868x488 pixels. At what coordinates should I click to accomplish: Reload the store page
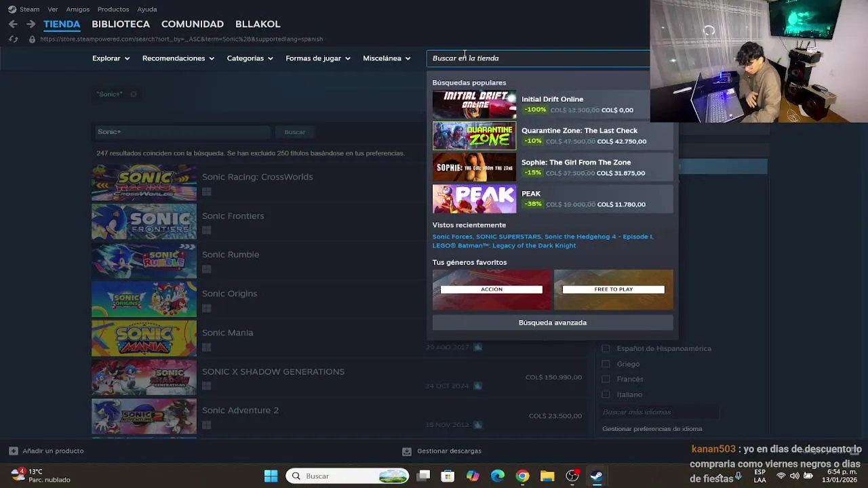pos(13,39)
